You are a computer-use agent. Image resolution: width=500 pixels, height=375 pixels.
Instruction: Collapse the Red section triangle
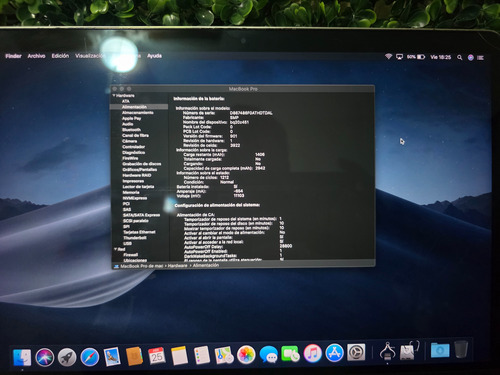[115, 249]
